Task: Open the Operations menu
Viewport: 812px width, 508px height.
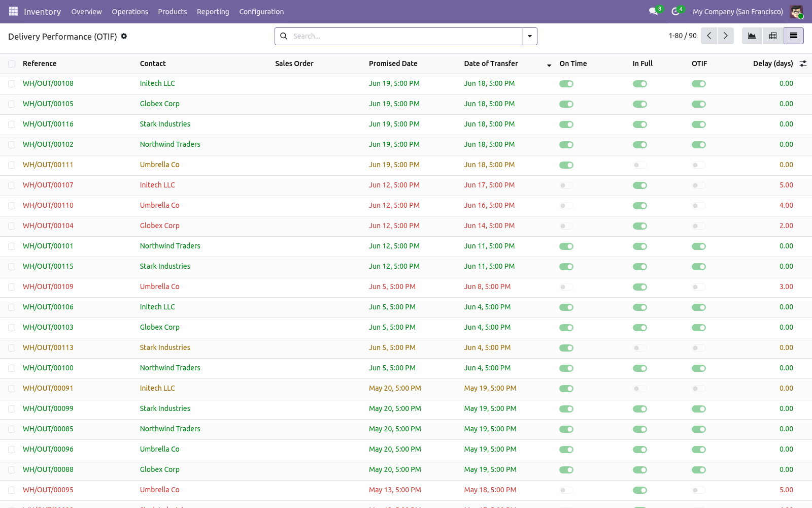Action: pyautogui.click(x=130, y=11)
